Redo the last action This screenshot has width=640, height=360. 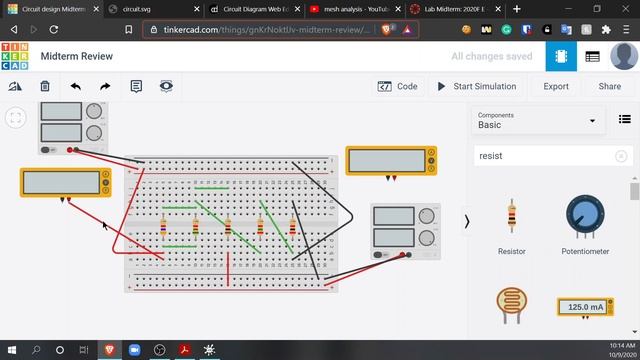point(105,86)
